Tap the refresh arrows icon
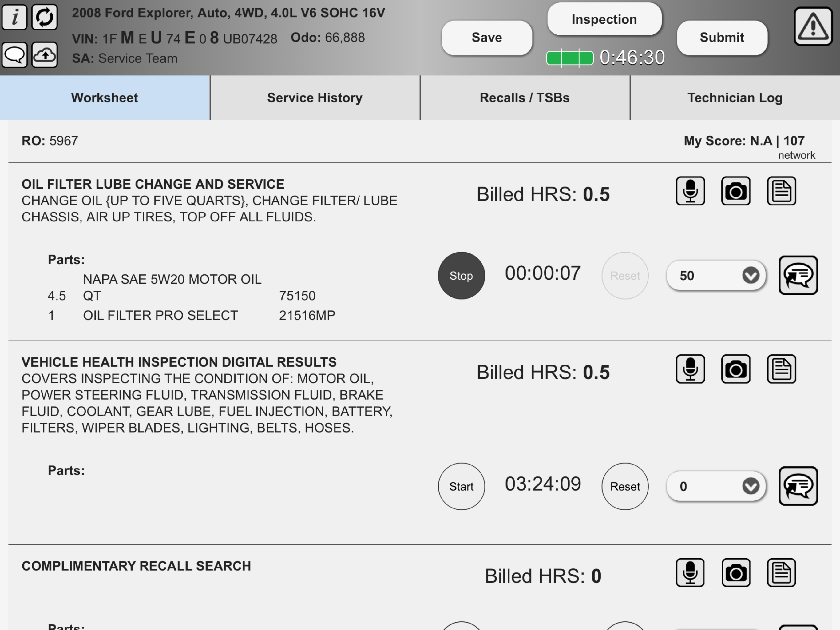This screenshot has height=630, width=840. click(x=45, y=17)
